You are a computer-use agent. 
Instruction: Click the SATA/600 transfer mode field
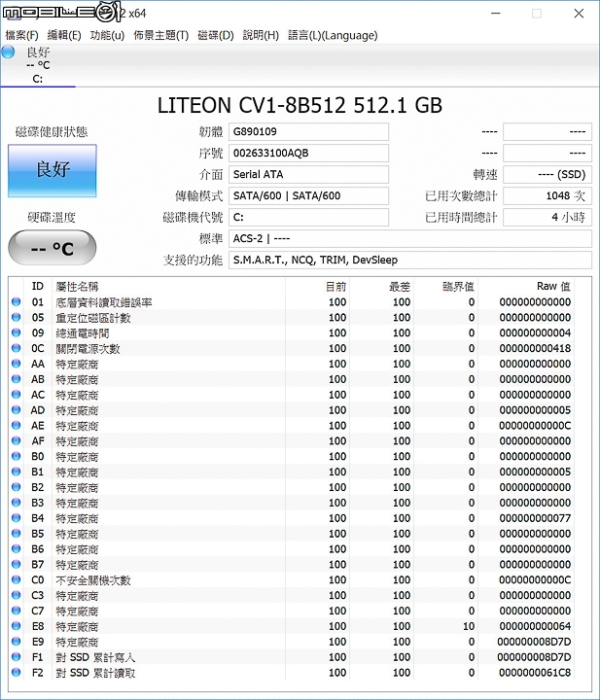coord(308,196)
